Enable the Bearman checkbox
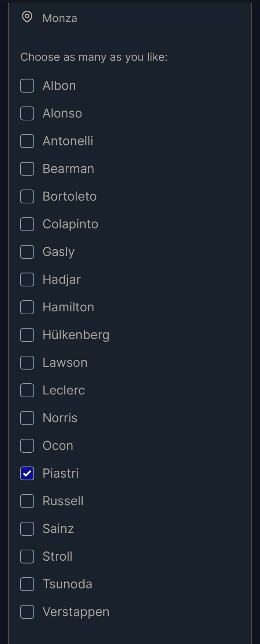 27,169
